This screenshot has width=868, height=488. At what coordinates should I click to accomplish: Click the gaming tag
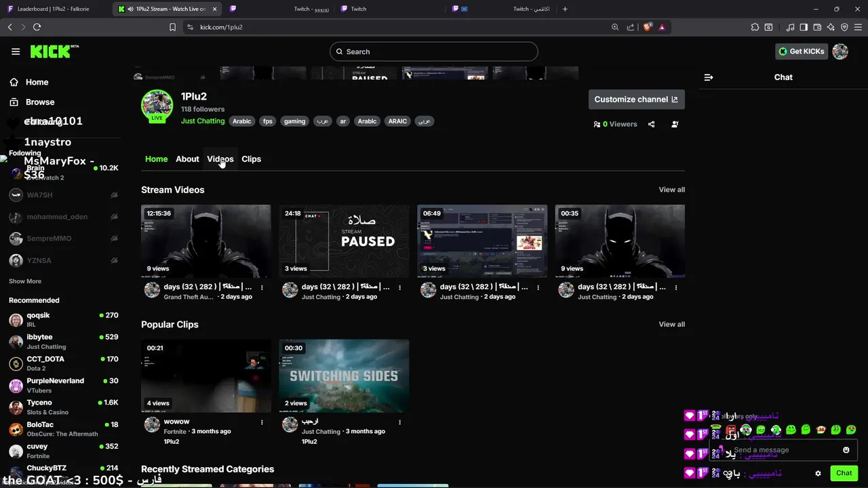click(x=294, y=121)
